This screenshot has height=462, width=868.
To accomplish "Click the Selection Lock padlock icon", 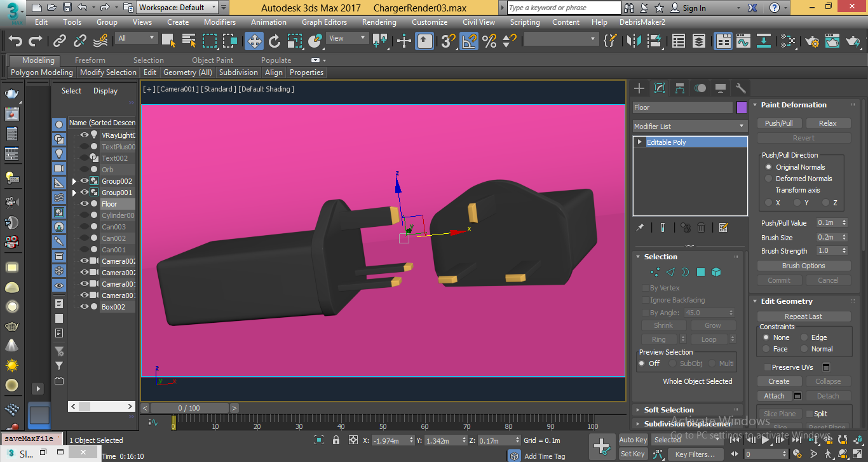I will coord(336,440).
